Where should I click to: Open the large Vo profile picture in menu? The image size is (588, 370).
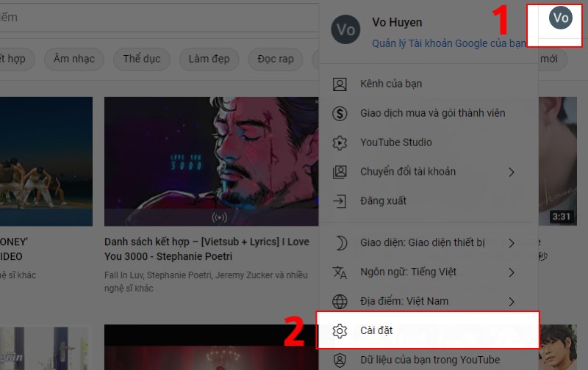pyautogui.click(x=345, y=29)
